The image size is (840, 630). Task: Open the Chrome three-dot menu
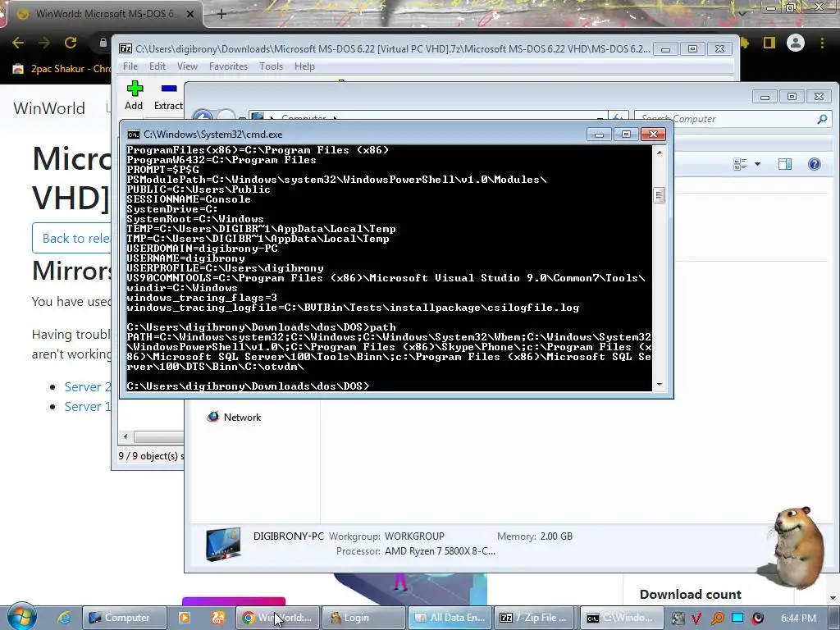click(822, 43)
